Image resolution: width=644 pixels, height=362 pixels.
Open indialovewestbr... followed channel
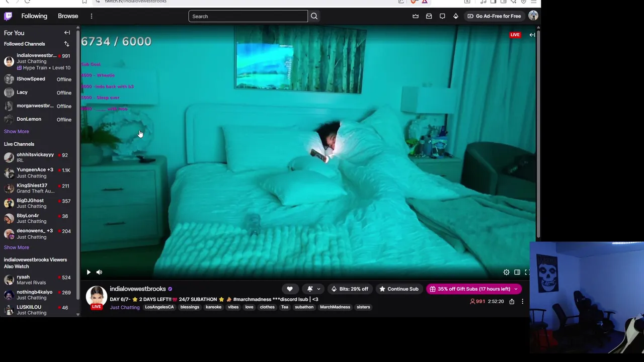pos(38,61)
